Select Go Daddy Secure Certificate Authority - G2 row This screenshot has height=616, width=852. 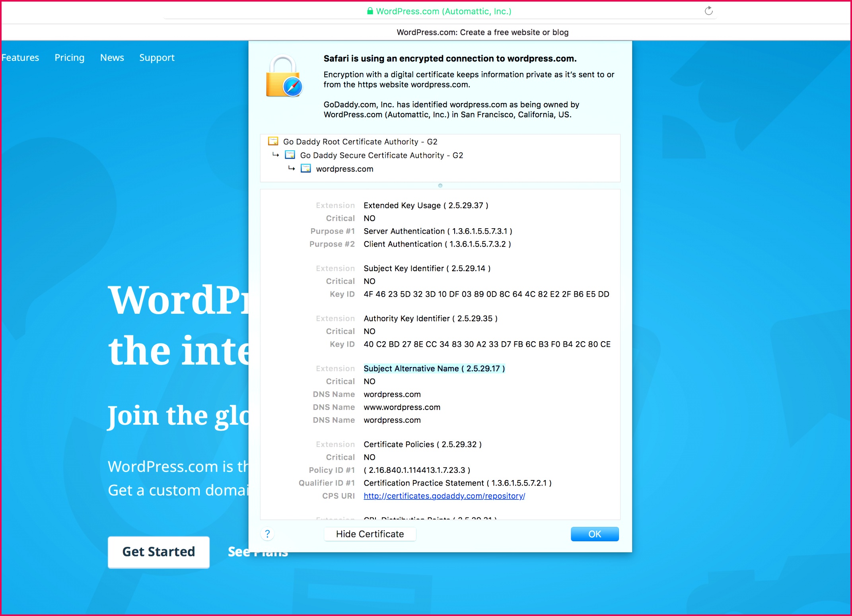(x=381, y=155)
